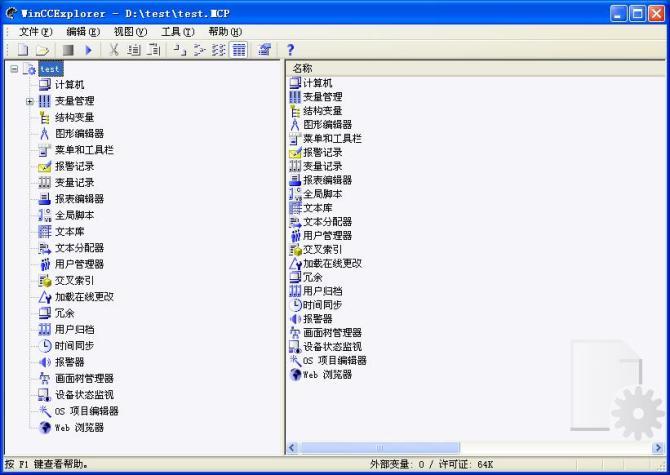Switch to large icons view in toolbar
Screen dimensions: 670x475
point(179,50)
